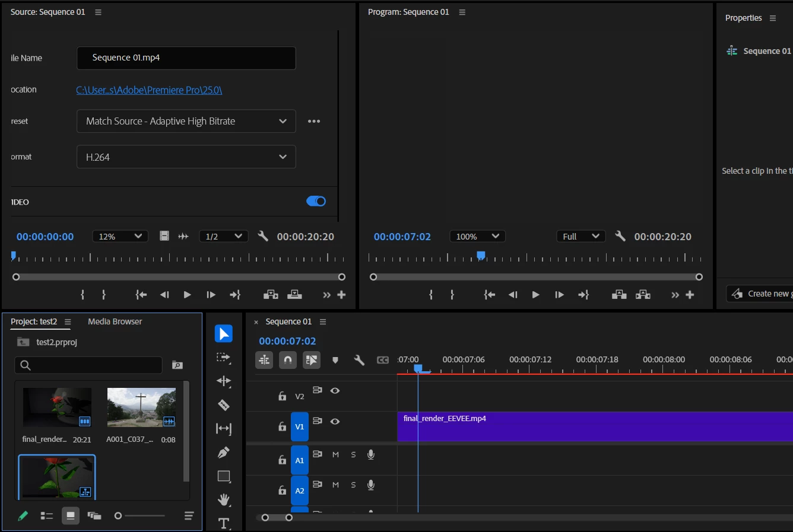Expand the H.264 format dropdown

tap(186, 157)
